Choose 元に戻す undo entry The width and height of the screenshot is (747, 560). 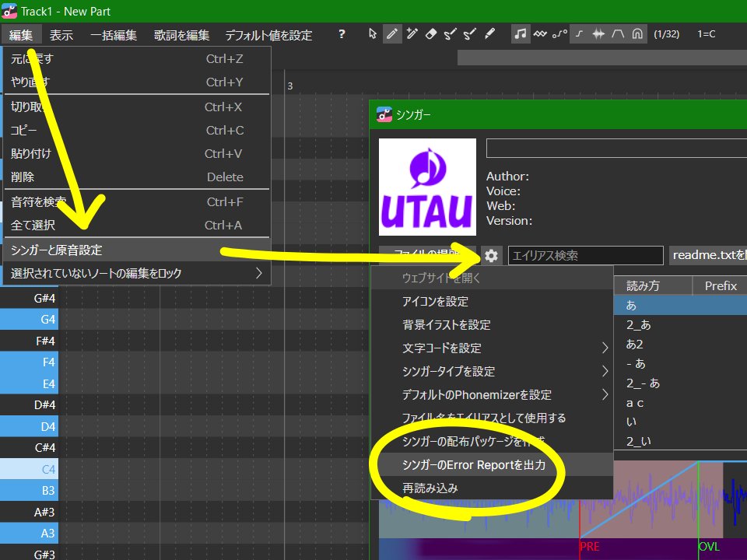[x=137, y=59]
